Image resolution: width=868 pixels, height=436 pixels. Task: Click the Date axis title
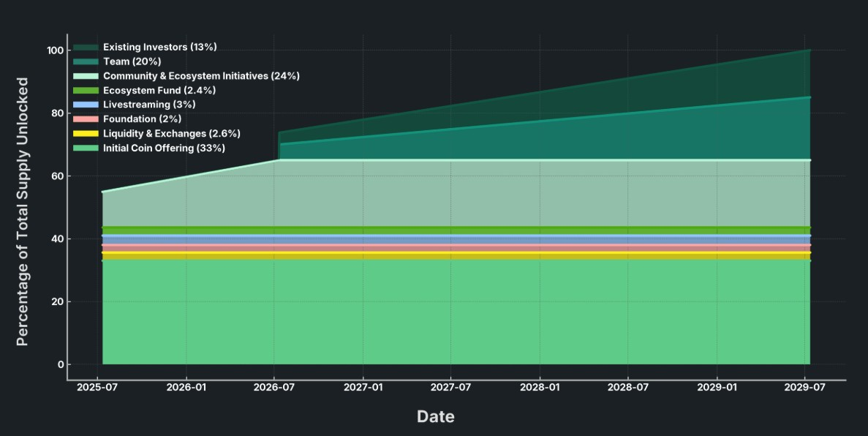tap(435, 416)
